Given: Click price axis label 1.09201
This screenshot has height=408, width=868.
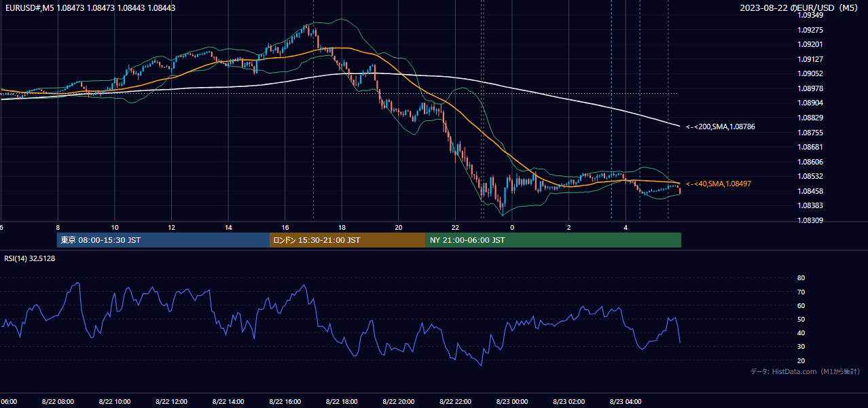Looking at the screenshot, I should tap(810, 44).
